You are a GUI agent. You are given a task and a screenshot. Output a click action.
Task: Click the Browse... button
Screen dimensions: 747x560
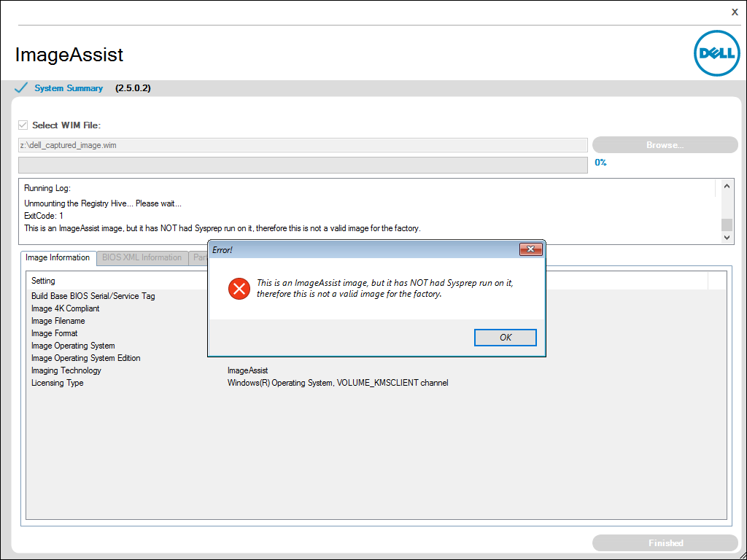(665, 145)
